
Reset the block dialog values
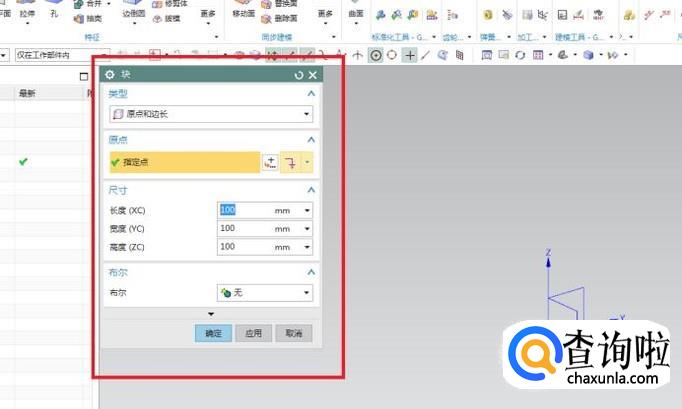299,75
